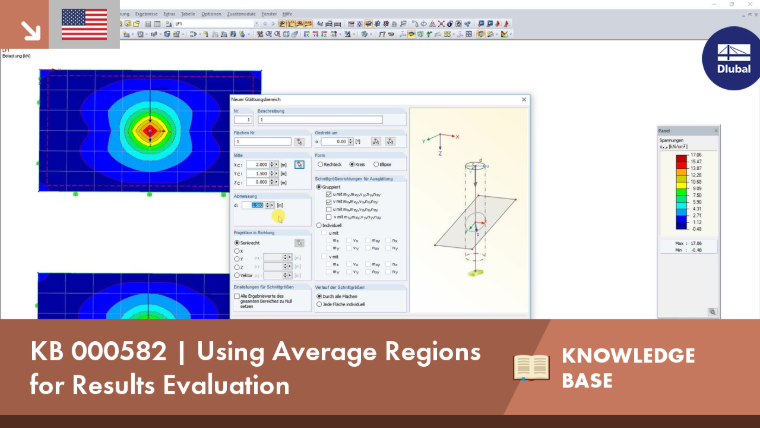Choose the Individuell radio option

319,225
